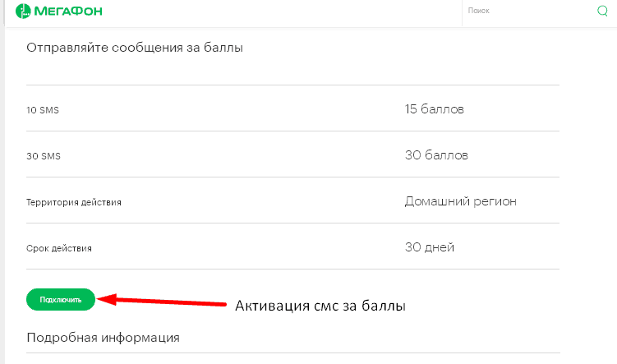Click the Срок действия label
Image resolution: width=617 pixels, height=364 pixels.
59,247
